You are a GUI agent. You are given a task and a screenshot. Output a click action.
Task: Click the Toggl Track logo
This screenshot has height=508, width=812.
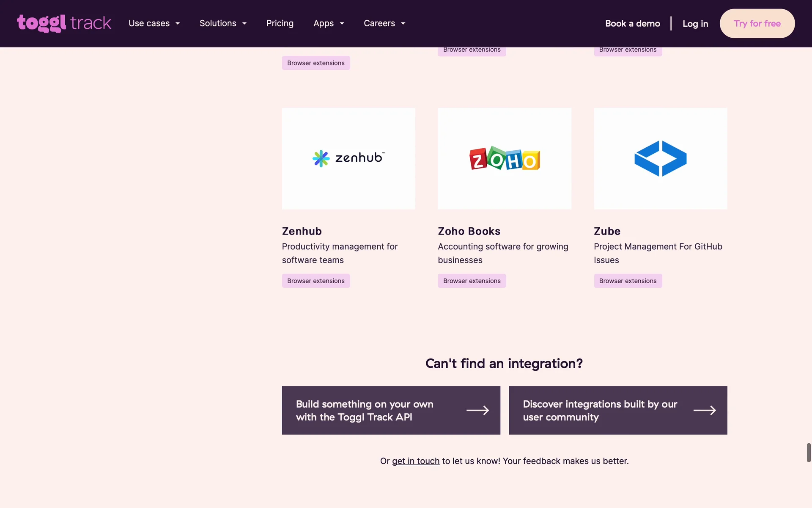(x=64, y=23)
